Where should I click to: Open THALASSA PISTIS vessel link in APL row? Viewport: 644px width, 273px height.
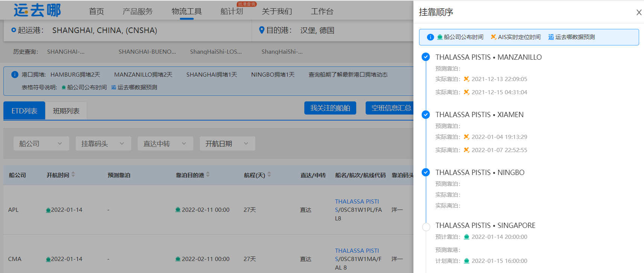pos(357,206)
